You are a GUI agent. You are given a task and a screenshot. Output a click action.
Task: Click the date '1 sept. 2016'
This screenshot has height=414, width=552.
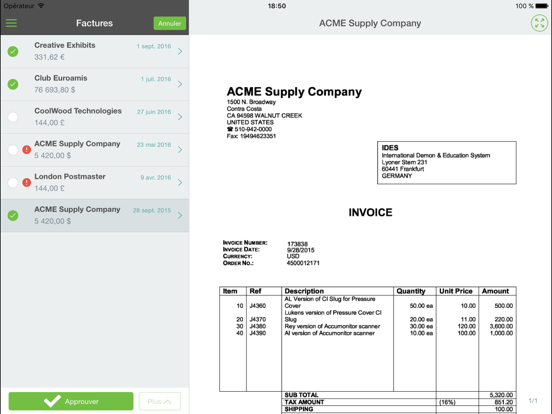pos(154,46)
